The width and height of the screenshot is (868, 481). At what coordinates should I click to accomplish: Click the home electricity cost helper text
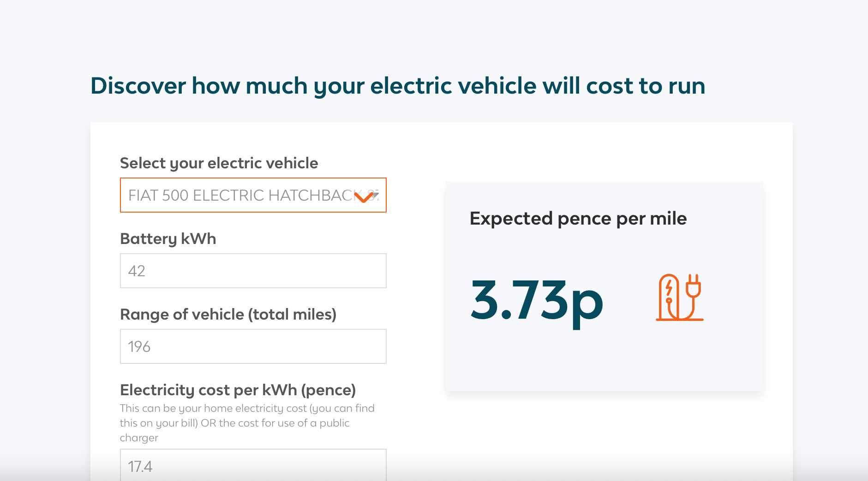(x=247, y=423)
